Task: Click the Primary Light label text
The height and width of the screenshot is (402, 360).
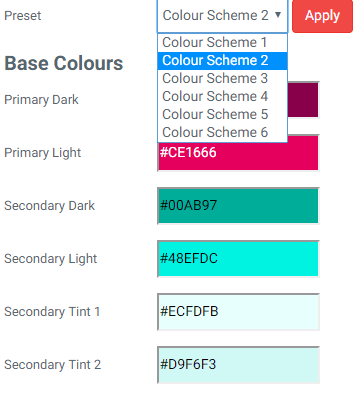Action: (x=42, y=153)
